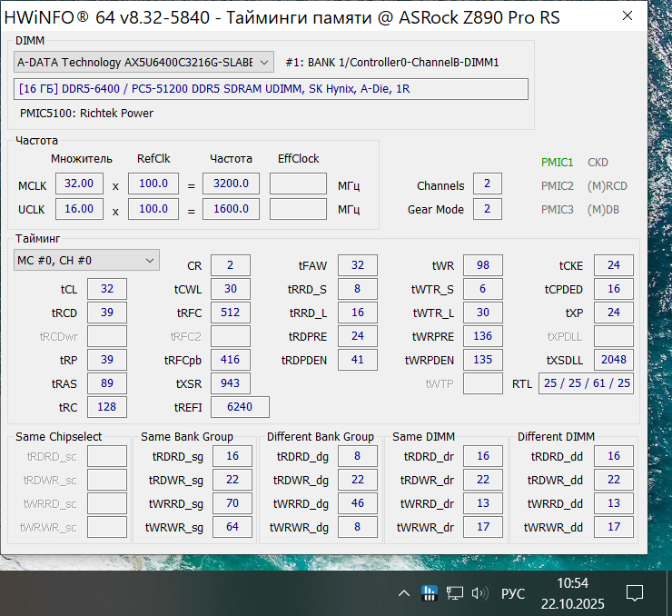Expand the MC #0, CH #0 channel dropdown

pos(86,260)
